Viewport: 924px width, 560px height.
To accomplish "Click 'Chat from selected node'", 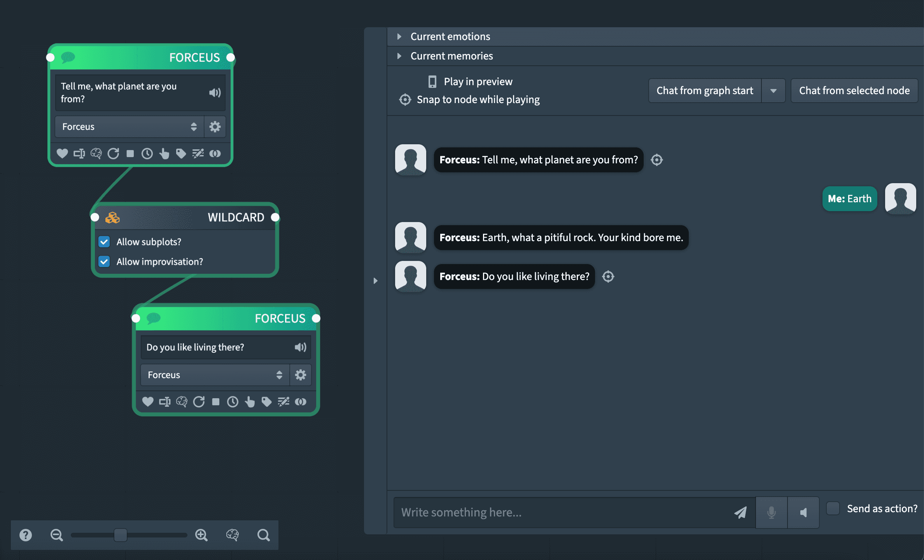I will click(854, 90).
